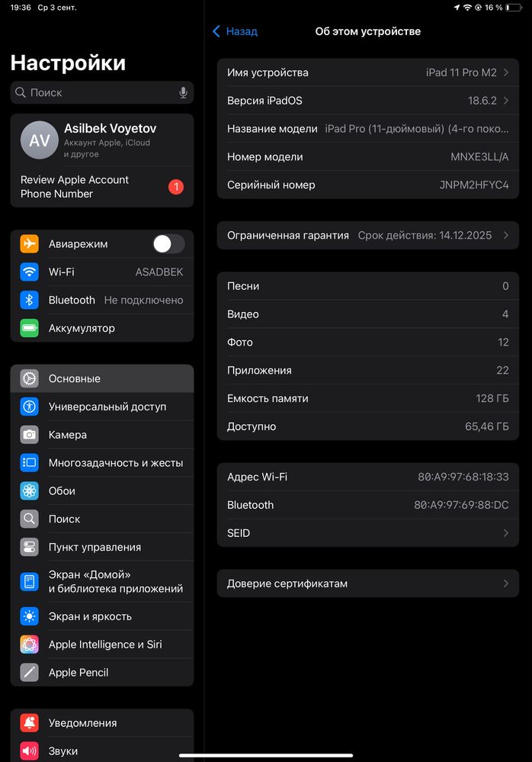Tap the Песни 0 row

pyautogui.click(x=368, y=286)
